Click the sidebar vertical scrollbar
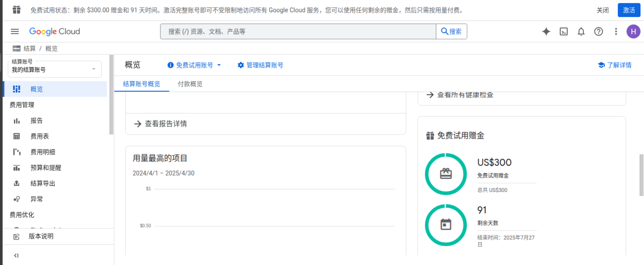Viewport: 644px width, 265px height. point(111,94)
